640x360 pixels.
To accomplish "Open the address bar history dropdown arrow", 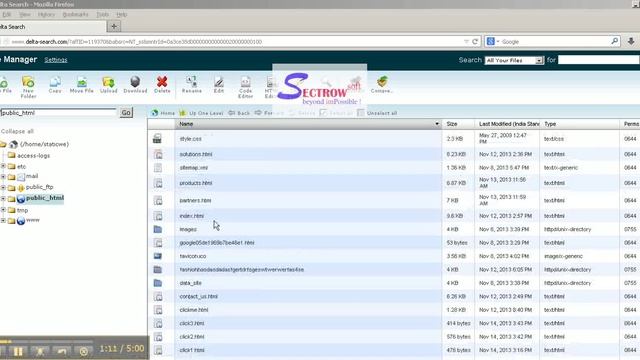I will [x=466, y=42].
